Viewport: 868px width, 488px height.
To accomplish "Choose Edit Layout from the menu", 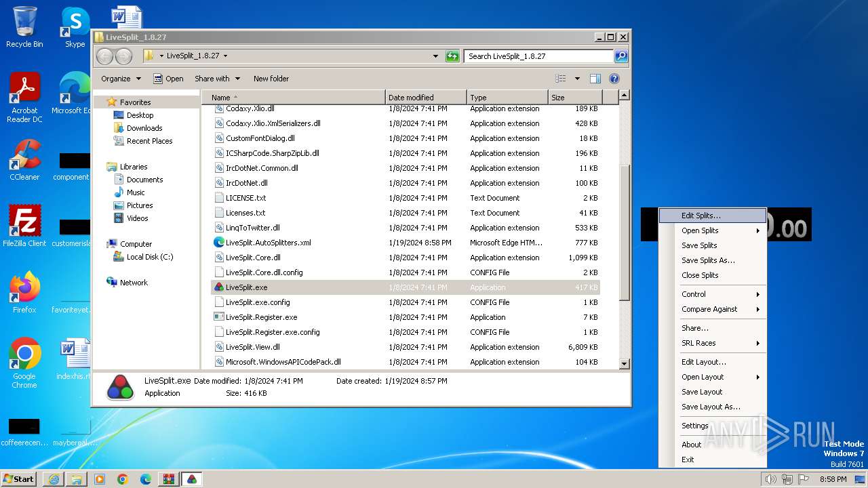I will pyautogui.click(x=712, y=362).
